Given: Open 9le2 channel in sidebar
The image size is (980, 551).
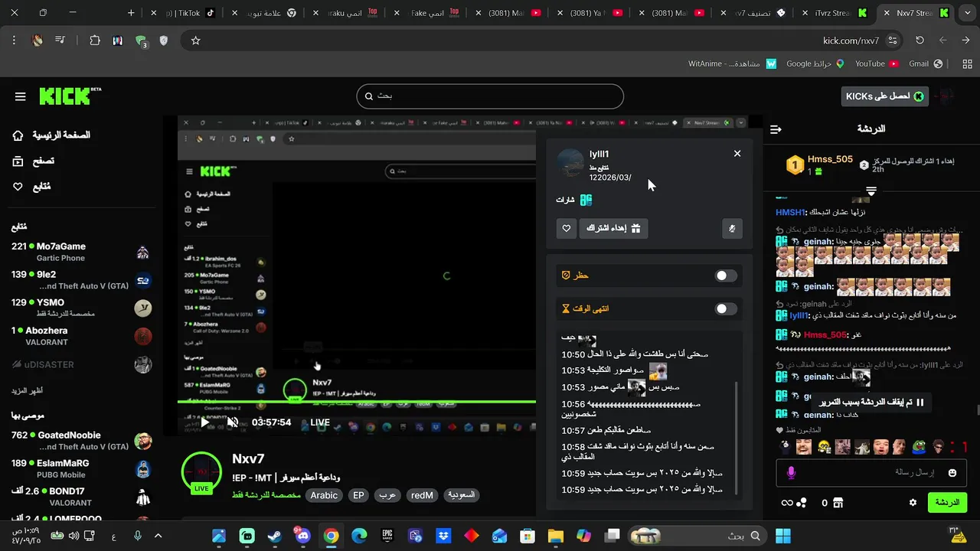Looking at the screenshot, I should tap(81, 280).
